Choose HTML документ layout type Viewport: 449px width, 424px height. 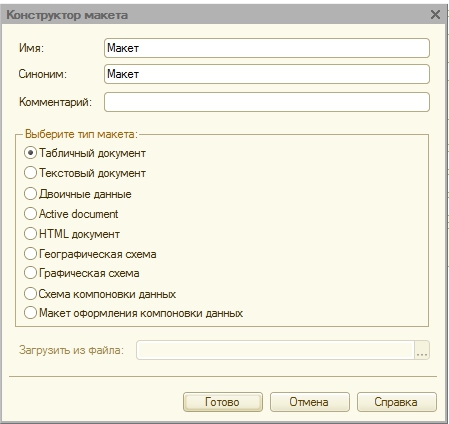tap(30, 234)
